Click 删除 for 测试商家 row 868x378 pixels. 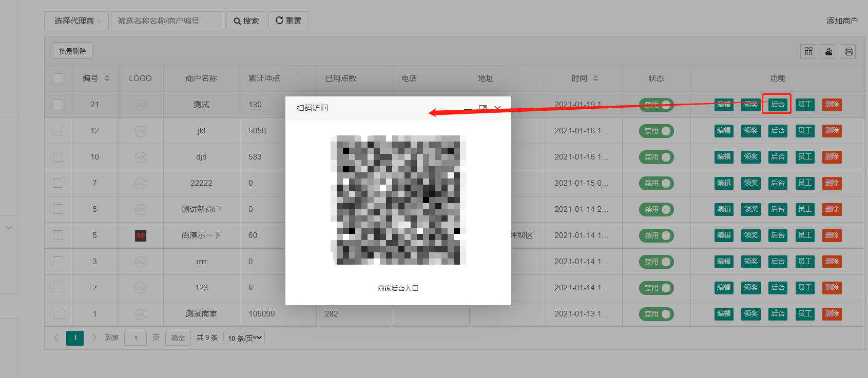832,314
